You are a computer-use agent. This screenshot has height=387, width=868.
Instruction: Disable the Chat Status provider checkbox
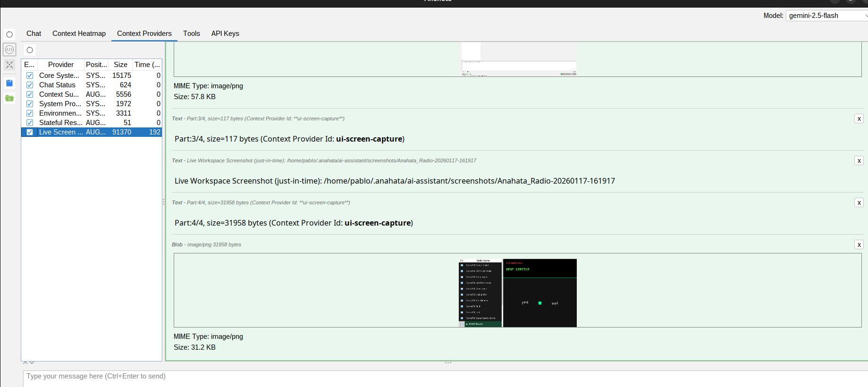tap(30, 85)
